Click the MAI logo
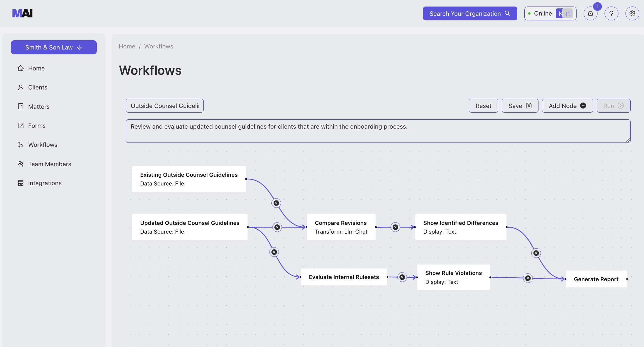Viewport: 644px width, 347px height. click(x=22, y=13)
